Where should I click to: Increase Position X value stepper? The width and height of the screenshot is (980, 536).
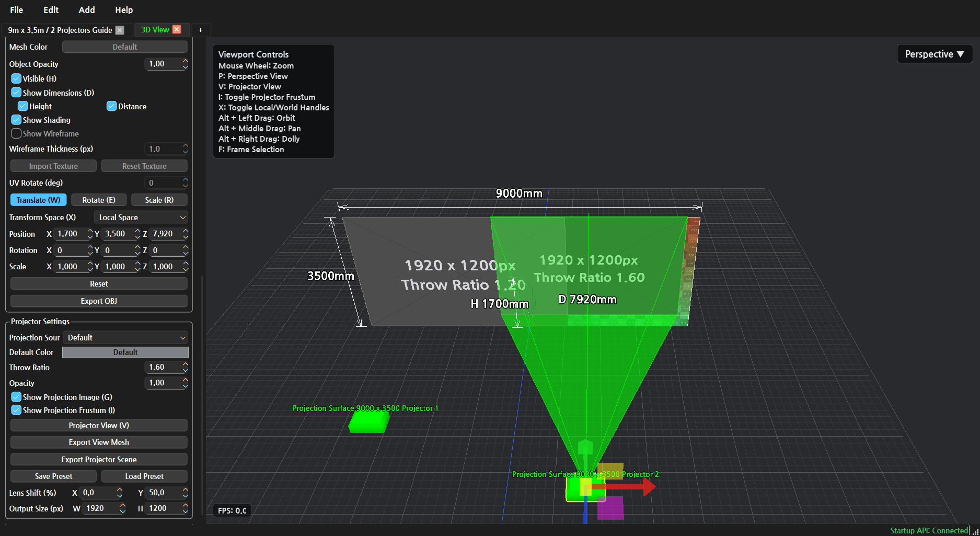(90, 231)
